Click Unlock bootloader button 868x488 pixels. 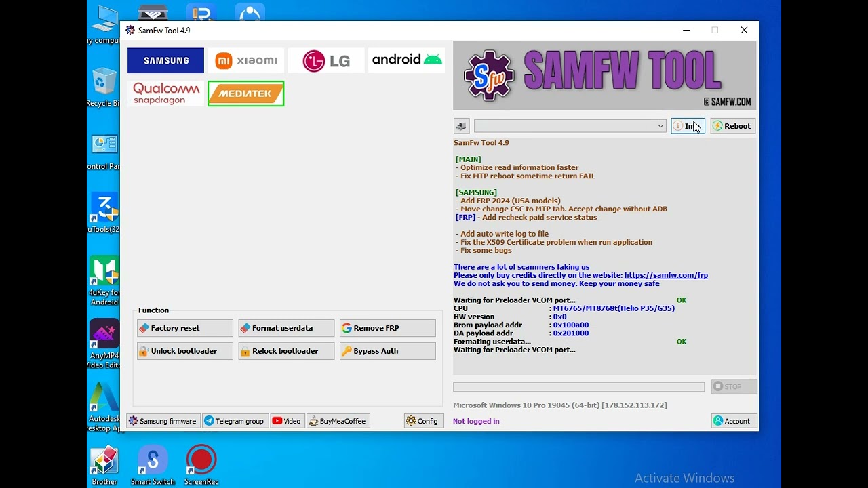pyautogui.click(x=185, y=351)
